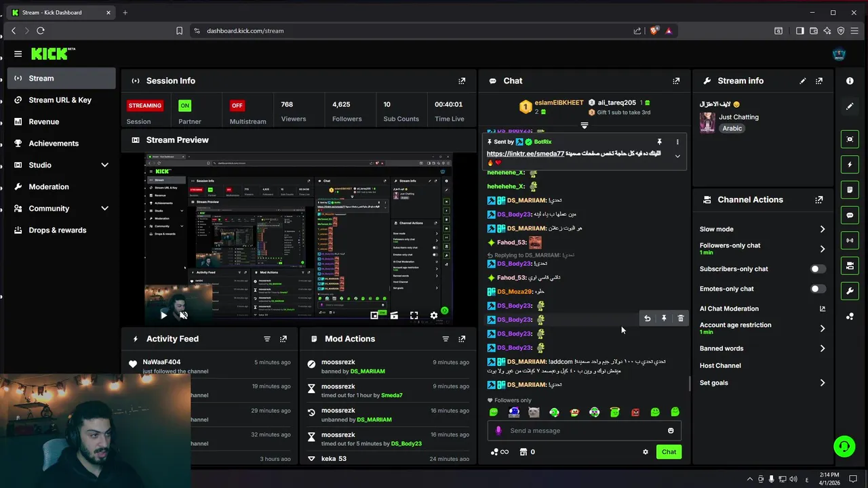Pop out the Channel Actions panel
This screenshot has width=868, height=488.
(819, 200)
